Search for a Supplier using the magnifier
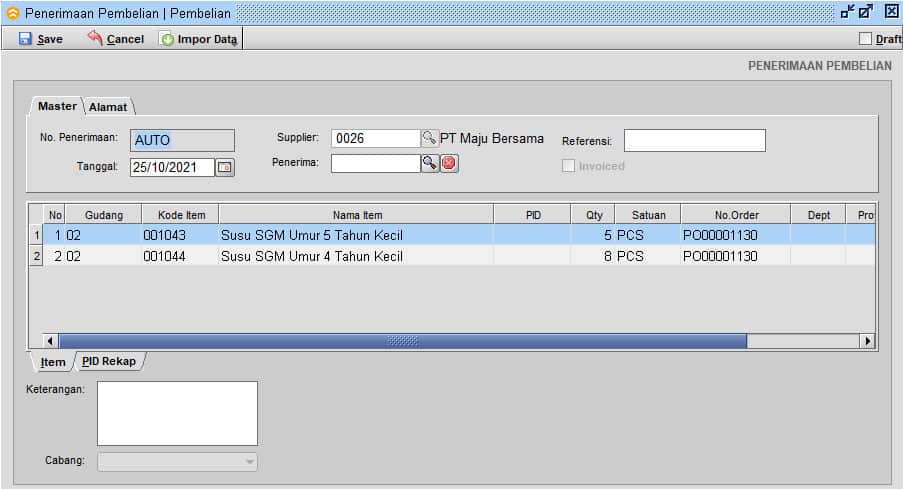The image size is (903, 489). [x=429, y=138]
